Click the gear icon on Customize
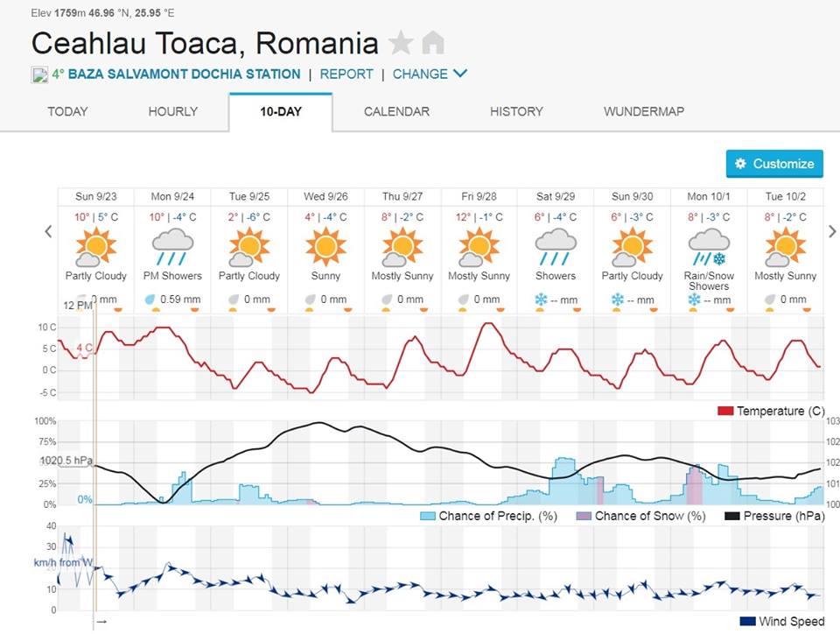Image resolution: width=840 pixels, height=634 pixels. pyautogui.click(x=740, y=164)
